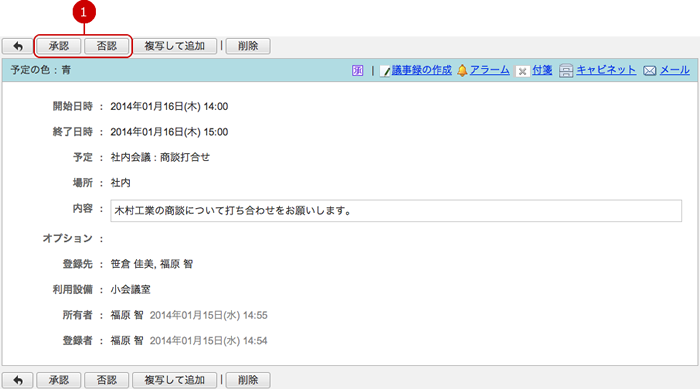
Task: Click top 複写して追加 button
Action: point(175,46)
